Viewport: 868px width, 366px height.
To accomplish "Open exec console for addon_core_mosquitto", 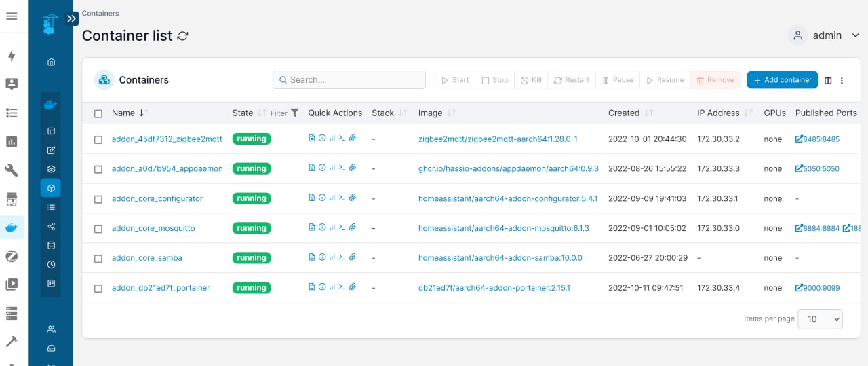I will (x=342, y=228).
